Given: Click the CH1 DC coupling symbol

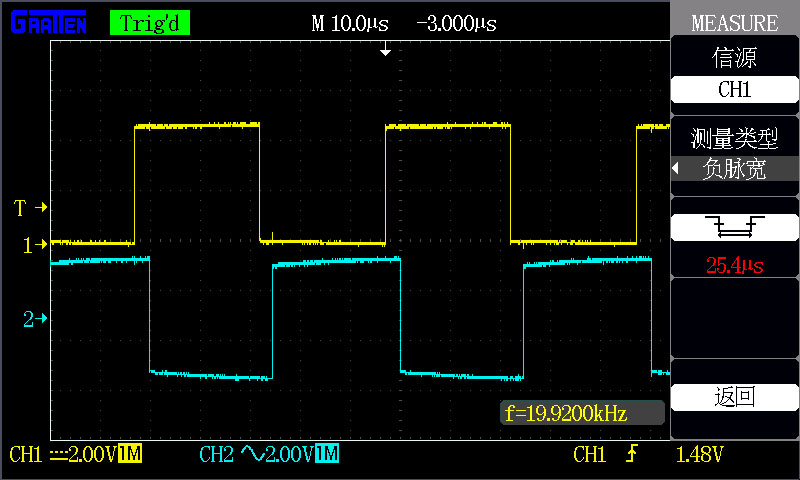Looking at the screenshot, I should (59, 454).
